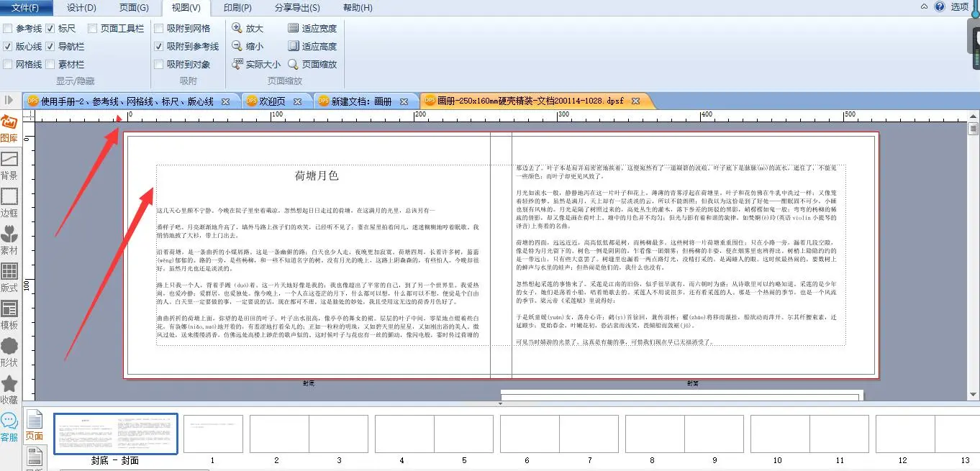Screen dimensions: 980x471
Task: Expand the left sidebar with arrow button
Action: tap(9, 100)
